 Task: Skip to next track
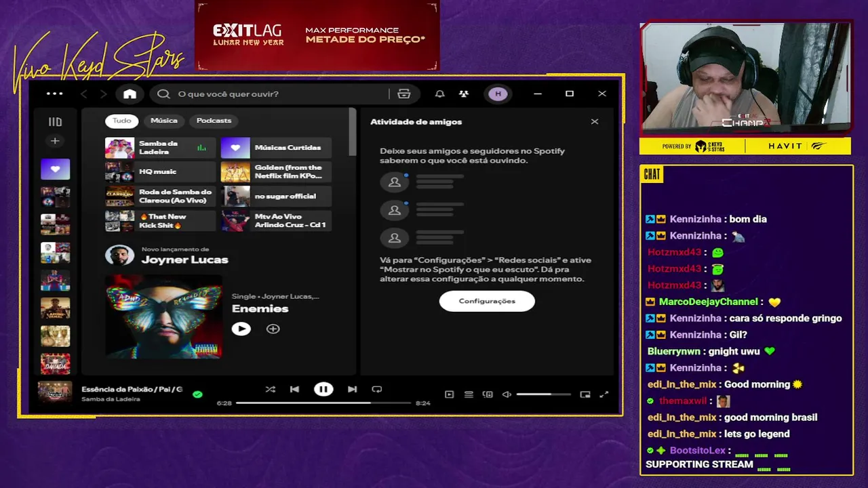tap(352, 389)
